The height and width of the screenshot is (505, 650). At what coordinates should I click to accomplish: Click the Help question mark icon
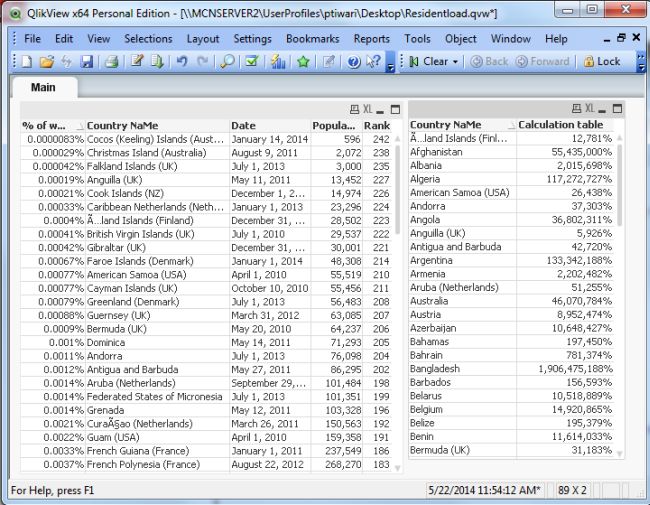click(x=354, y=62)
